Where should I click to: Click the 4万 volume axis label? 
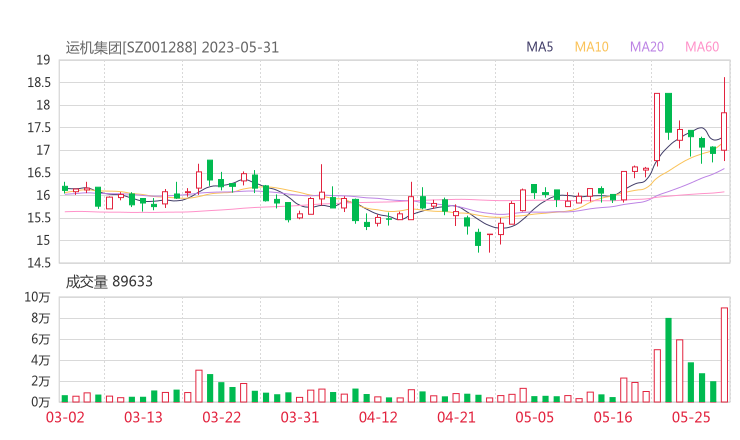point(41,360)
